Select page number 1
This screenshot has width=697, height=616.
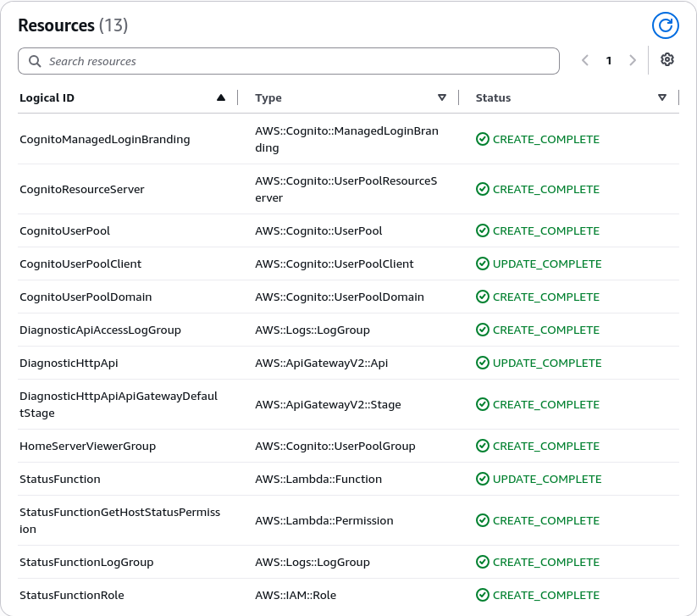609,60
